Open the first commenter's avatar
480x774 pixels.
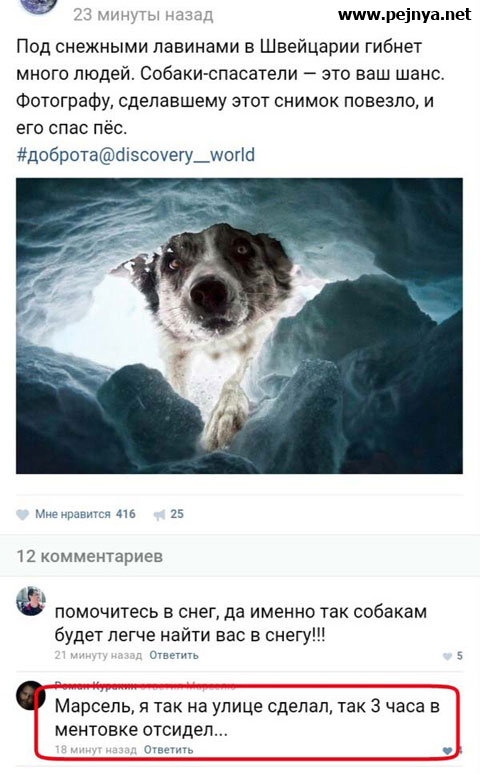pyautogui.click(x=31, y=601)
